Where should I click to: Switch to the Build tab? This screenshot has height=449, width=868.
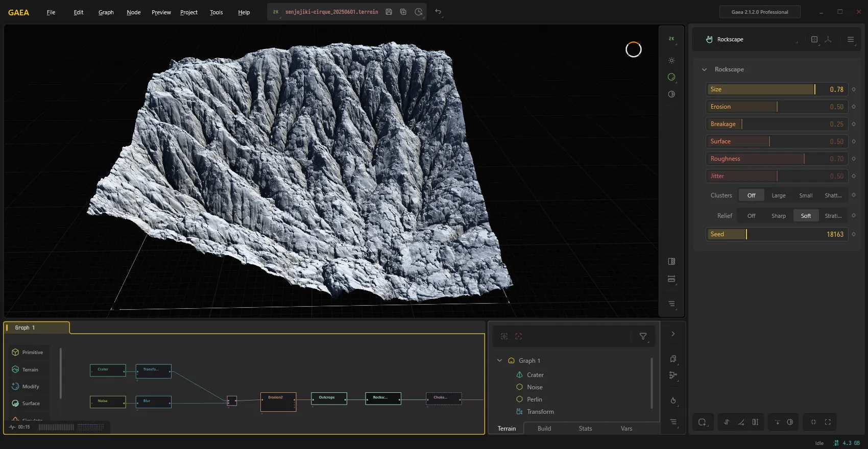[544, 429]
